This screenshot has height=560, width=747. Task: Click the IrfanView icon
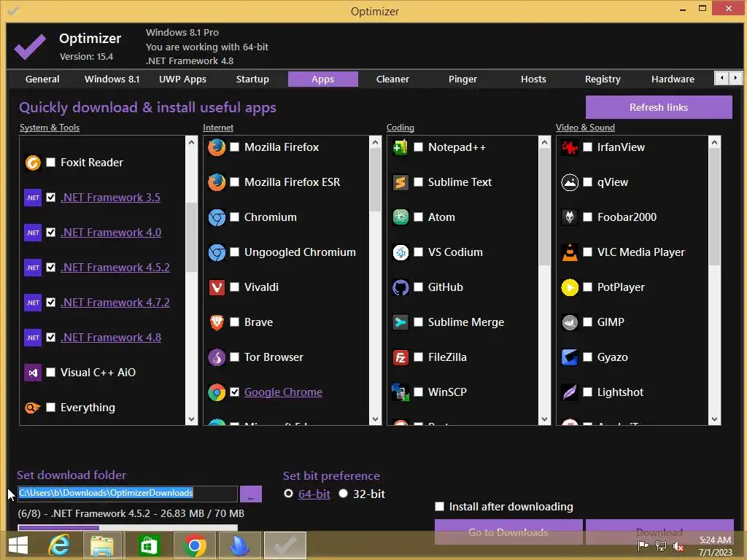click(x=570, y=147)
